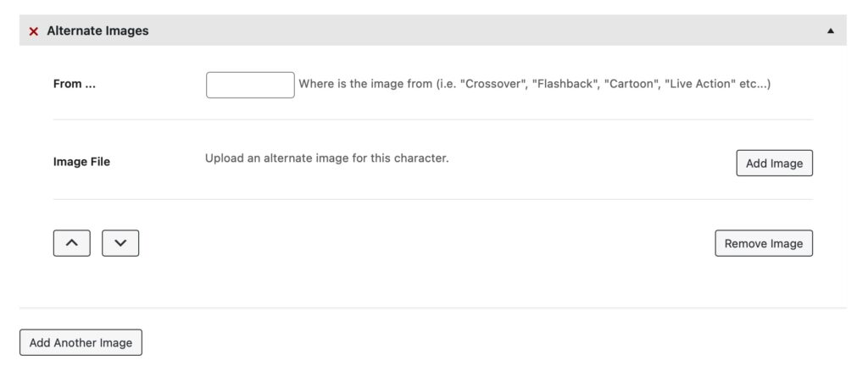
Task: Focus the From text input field
Action: pos(250,85)
